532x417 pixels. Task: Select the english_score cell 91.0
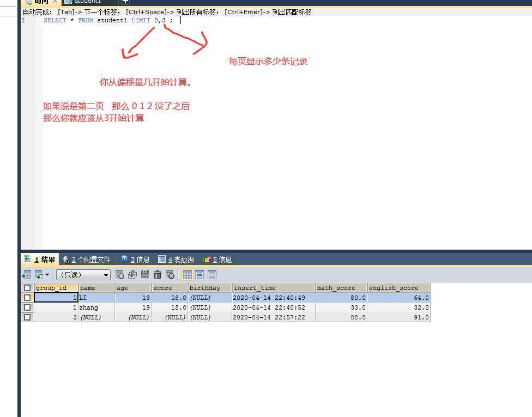click(x=398, y=317)
